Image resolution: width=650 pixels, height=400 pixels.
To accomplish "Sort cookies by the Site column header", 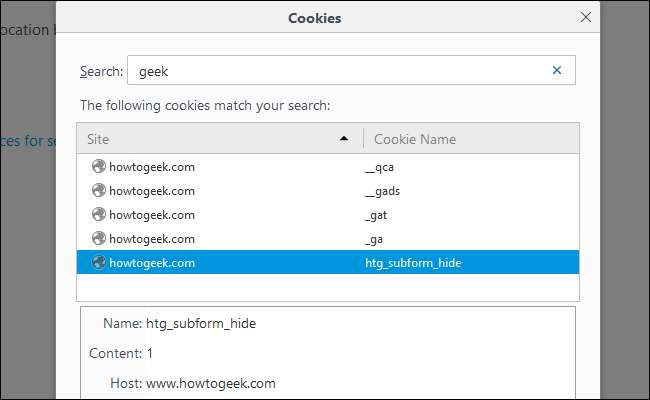I will (x=200, y=138).
